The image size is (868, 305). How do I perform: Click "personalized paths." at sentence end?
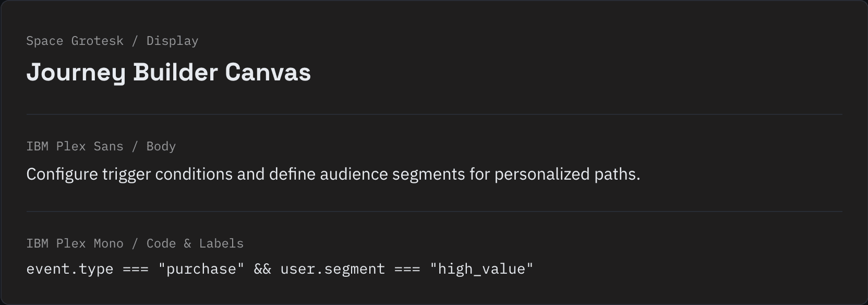[567, 174]
